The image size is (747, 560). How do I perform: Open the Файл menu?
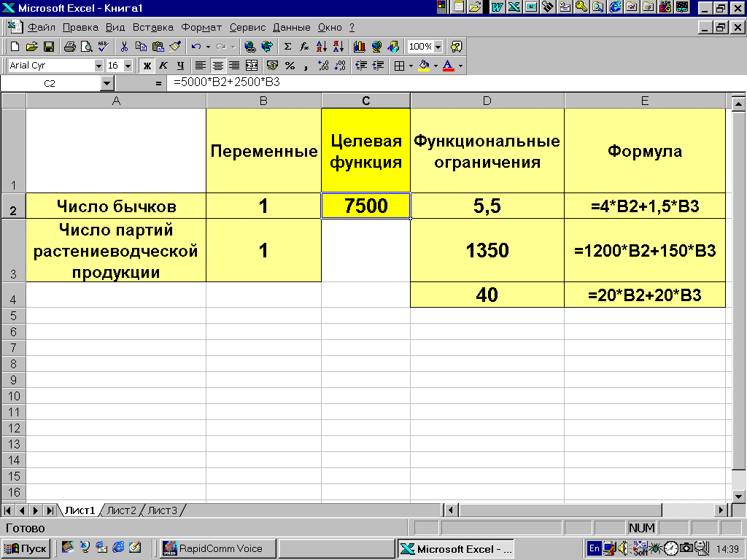pos(42,28)
